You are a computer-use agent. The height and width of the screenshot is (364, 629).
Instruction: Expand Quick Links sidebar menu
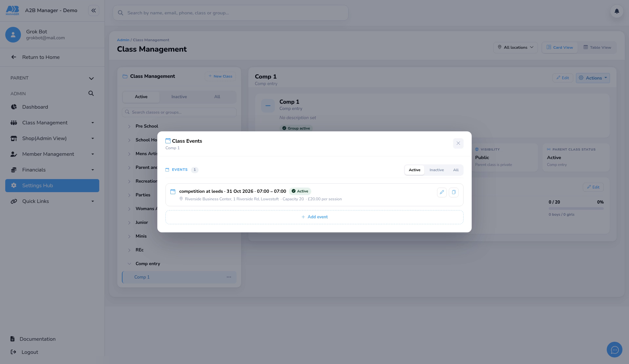point(52,201)
